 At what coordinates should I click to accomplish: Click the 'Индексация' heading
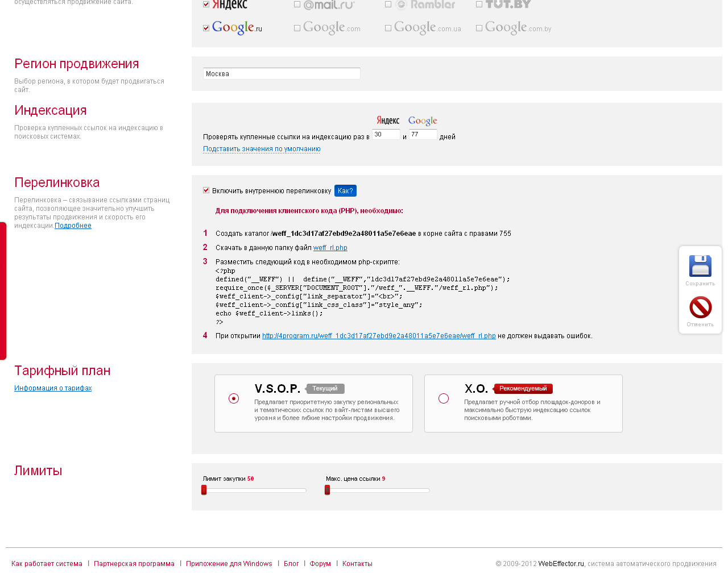[51, 110]
